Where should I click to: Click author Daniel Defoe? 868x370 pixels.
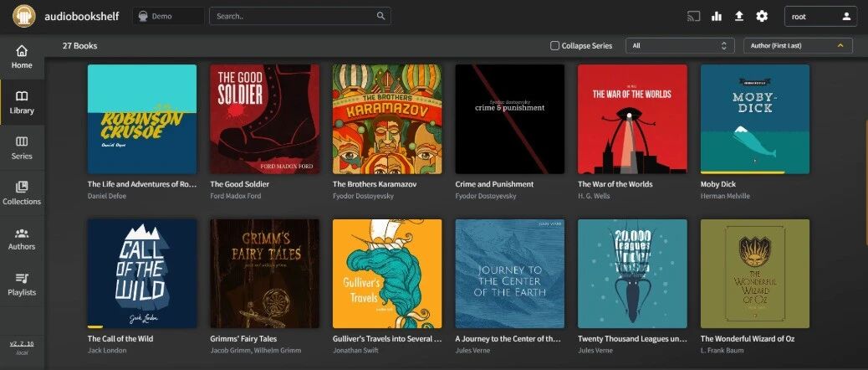coord(107,196)
